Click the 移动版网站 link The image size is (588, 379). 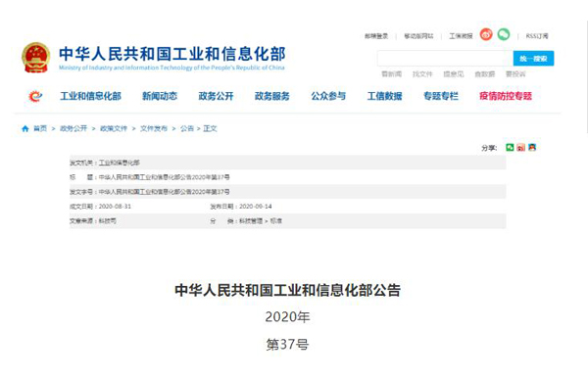(x=418, y=36)
